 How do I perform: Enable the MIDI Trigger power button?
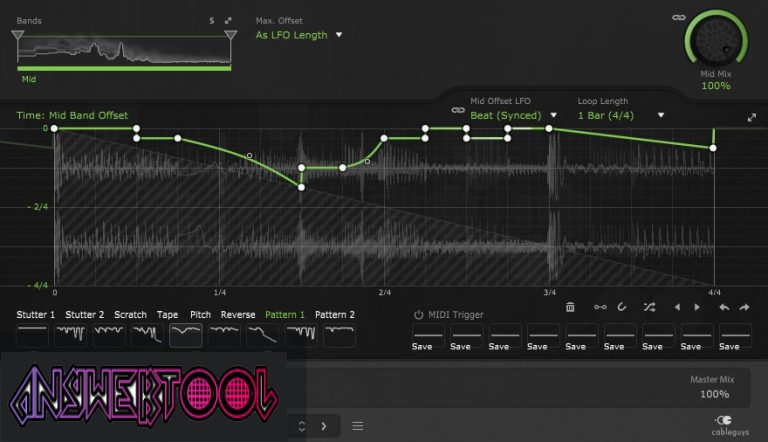pyautogui.click(x=418, y=315)
